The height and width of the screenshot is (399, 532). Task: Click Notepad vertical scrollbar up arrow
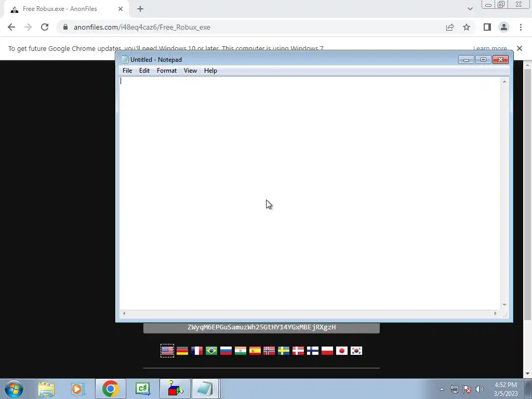504,82
